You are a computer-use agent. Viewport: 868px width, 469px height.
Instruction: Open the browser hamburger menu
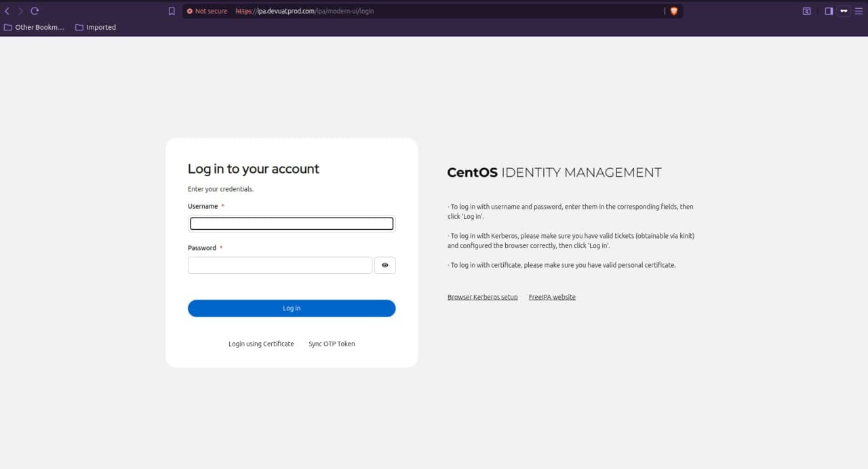(x=859, y=11)
